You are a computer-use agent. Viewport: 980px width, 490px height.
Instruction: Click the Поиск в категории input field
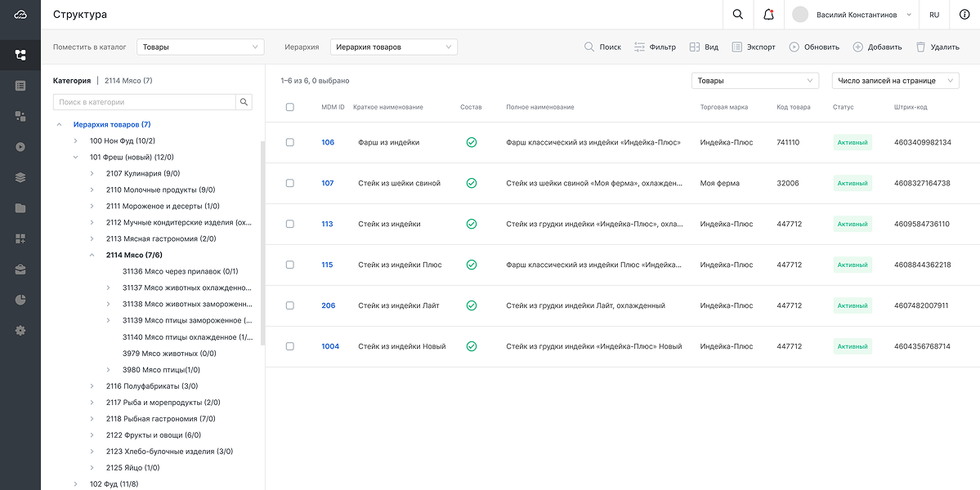click(x=145, y=102)
